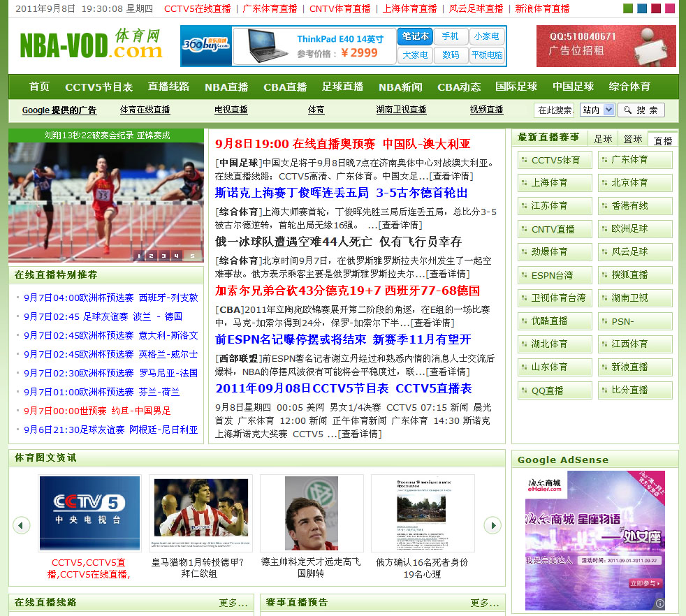This screenshot has width=686, height=616.
Task: Click the search button with magnifier icon
Action: 641,110
